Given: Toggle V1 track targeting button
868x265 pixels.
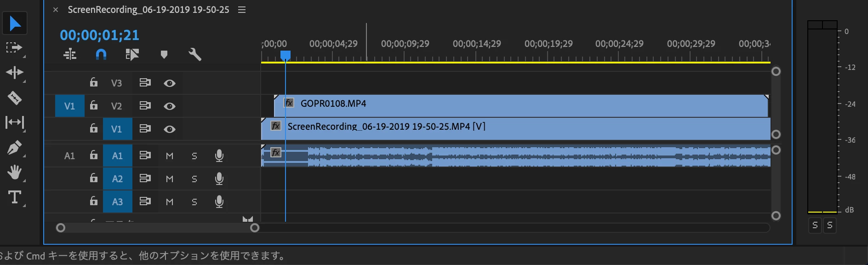Looking at the screenshot, I should pyautogui.click(x=117, y=129).
